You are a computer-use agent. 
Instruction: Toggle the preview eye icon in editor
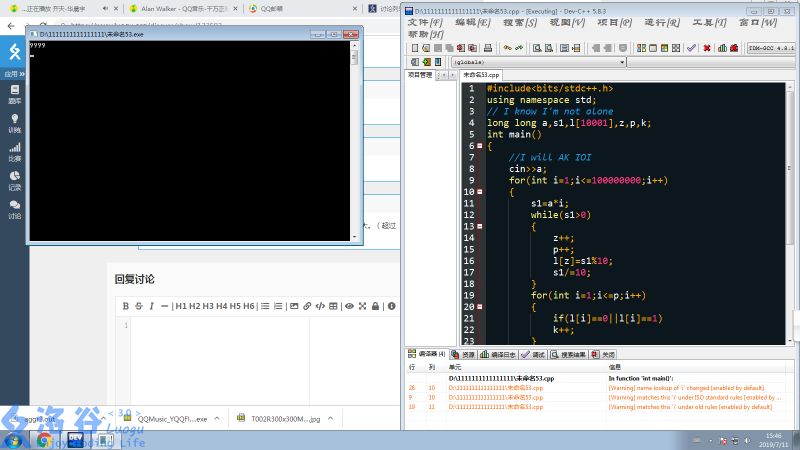(x=350, y=306)
